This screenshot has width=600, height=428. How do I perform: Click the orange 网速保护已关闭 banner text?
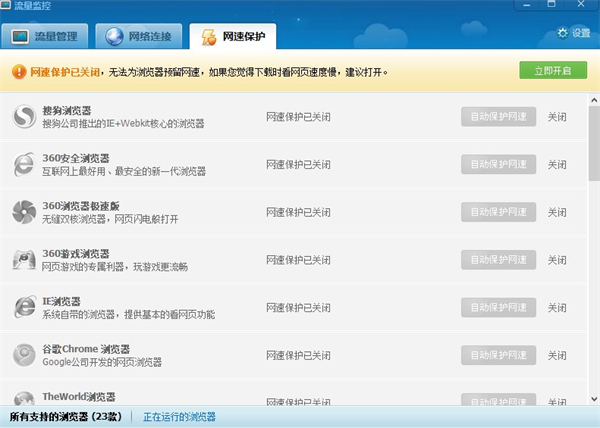[65, 72]
